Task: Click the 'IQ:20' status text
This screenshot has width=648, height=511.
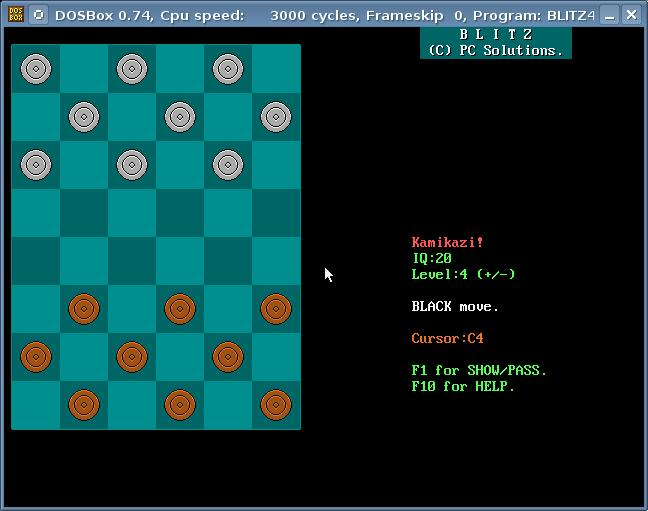Action: (432, 258)
